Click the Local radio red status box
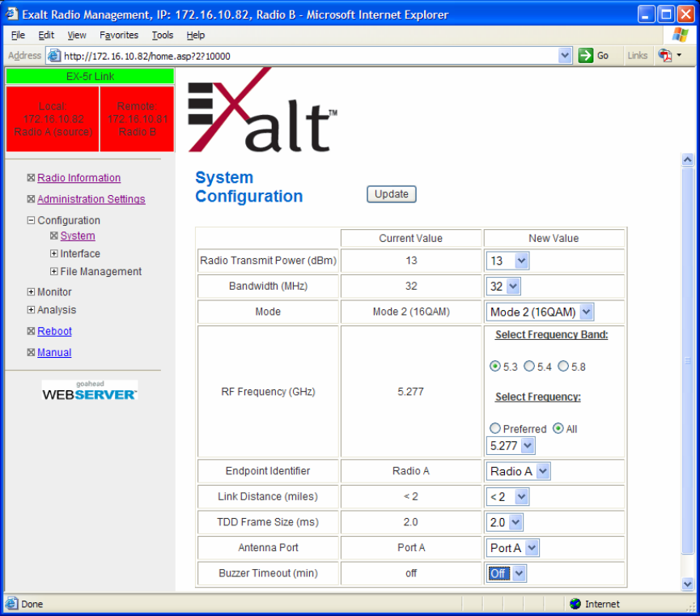The width and height of the screenshot is (700, 616). pos(53,119)
